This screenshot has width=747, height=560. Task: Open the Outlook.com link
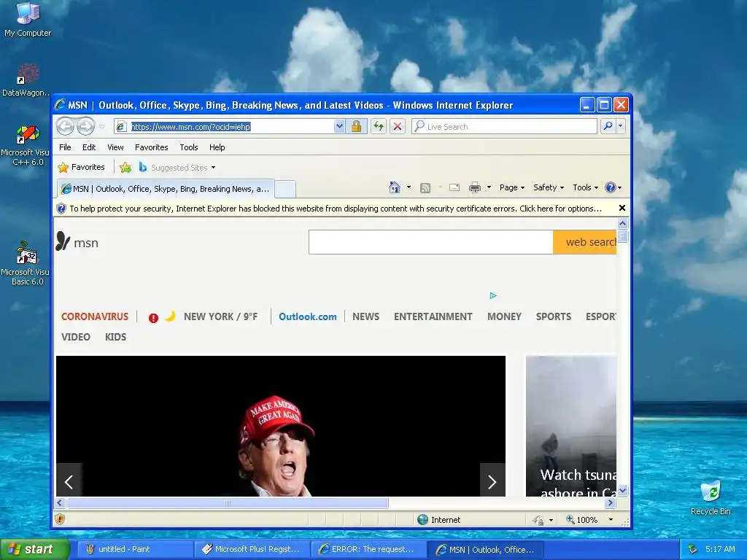click(308, 316)
